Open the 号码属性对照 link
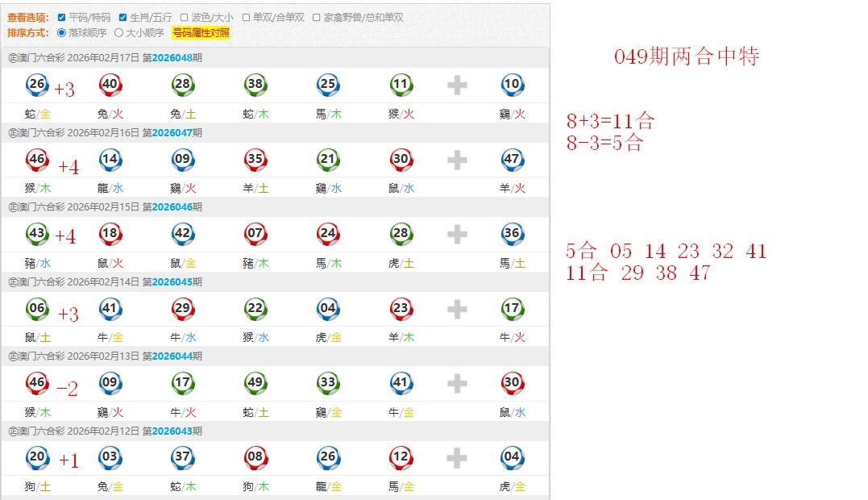Image resolution: width=868 pixels, height=500 pixels. [x=201, y=33]
